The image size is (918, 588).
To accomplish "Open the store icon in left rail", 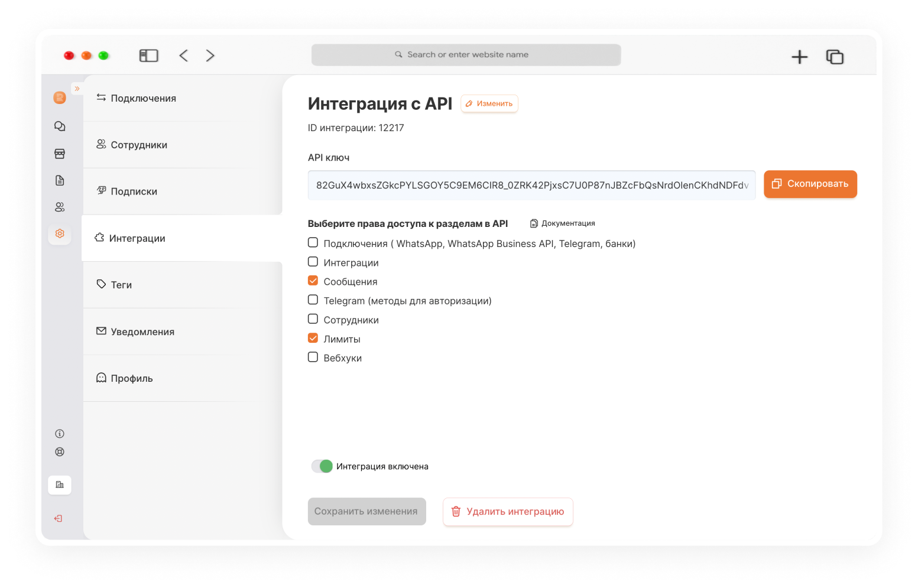I will click(x=60, y=154).
